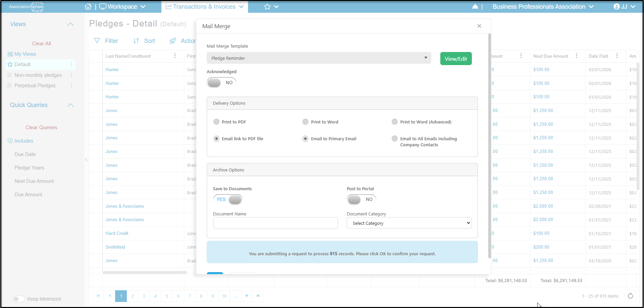Open the Favorites star menu
The width and height of the screenshot is (644, 308).
[x=271, y=7]
